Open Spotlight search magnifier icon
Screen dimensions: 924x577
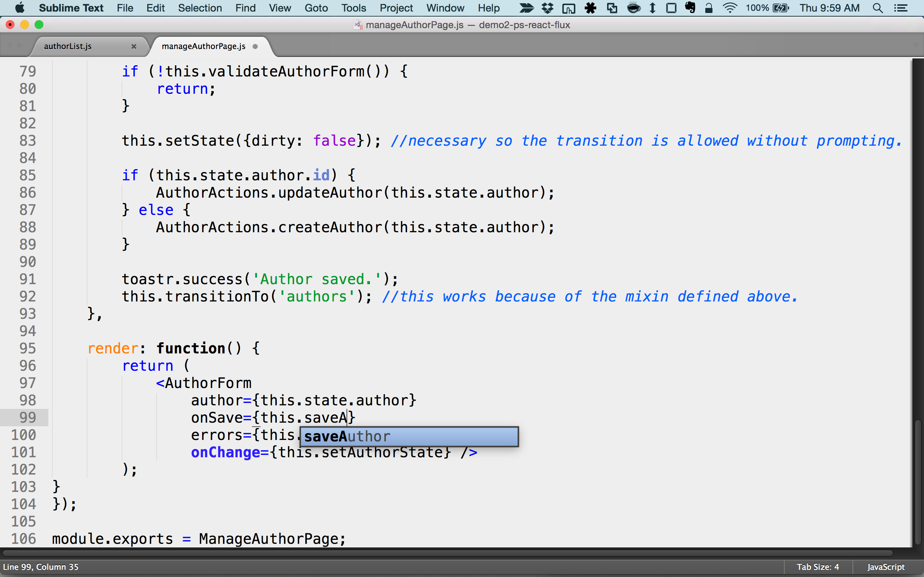(x=877, y=8)
